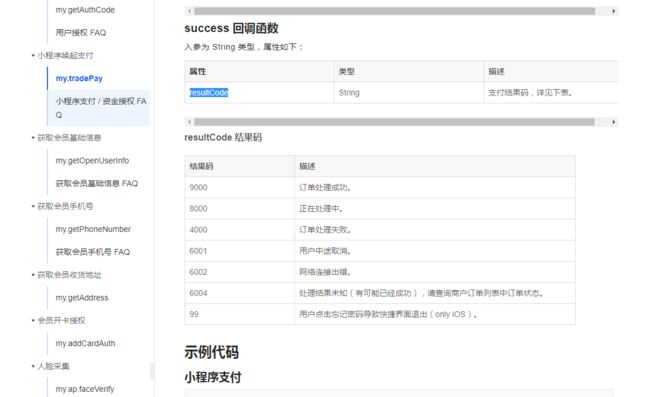Click the 8000 result code cell
The width and height of the screenshot is (650, 397).
(x=240, y=208)
